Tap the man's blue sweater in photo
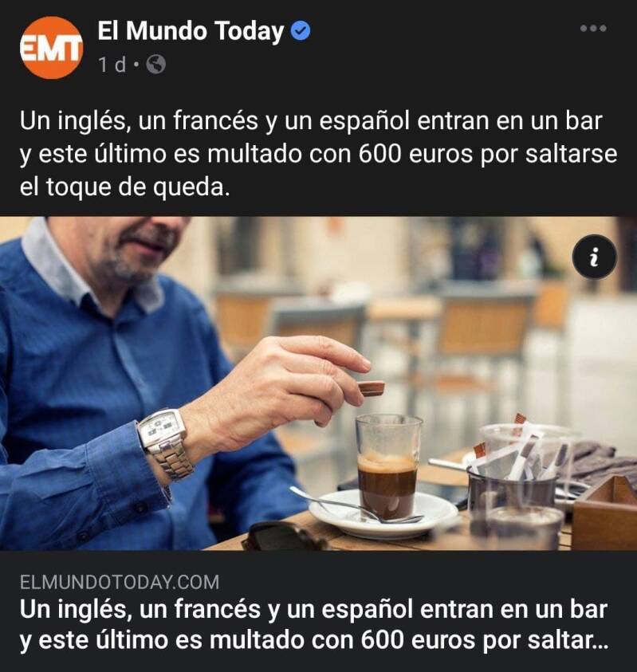Image resolution: width=637 pixels, height=672 pixels. 107,407
